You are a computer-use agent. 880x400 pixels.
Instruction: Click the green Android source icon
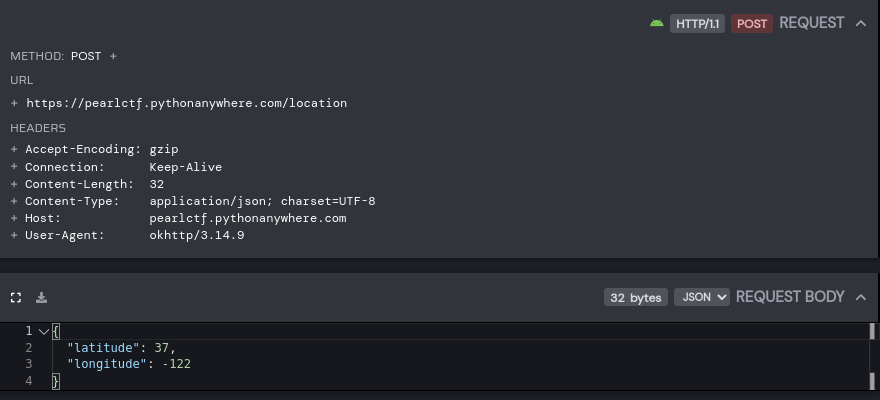[x=657, y=23]
